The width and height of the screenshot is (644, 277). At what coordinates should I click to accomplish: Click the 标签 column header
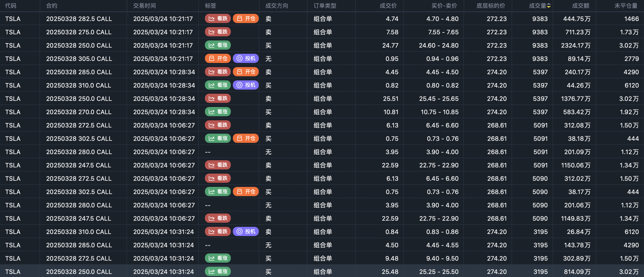211,6
